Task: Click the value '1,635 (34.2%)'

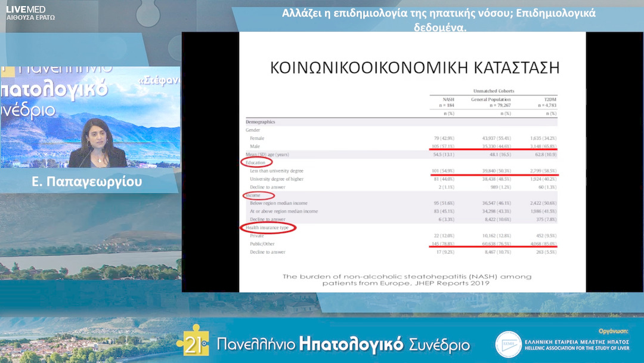Action: coord(543,138)
